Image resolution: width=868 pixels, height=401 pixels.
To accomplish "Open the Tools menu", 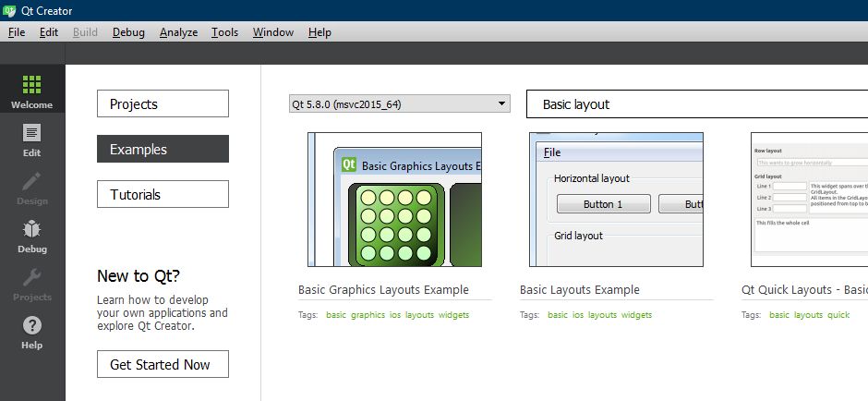I will pyautogui.click(x=224, y=32).
